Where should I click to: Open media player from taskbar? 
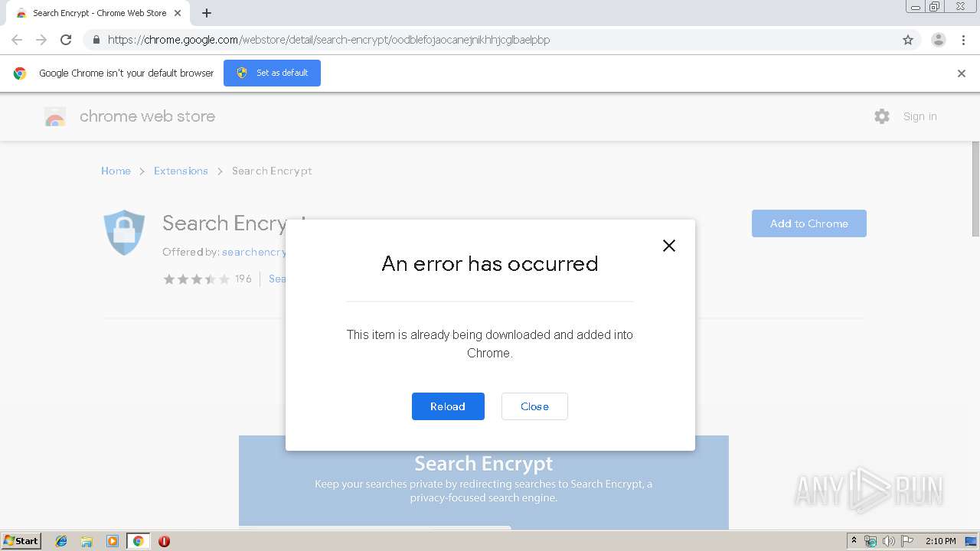coord(112,541)
